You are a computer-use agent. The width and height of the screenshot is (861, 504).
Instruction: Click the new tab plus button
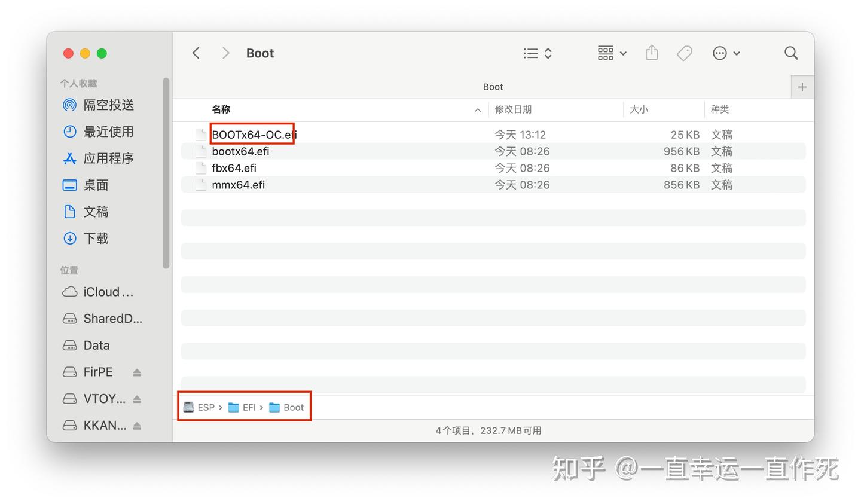802,87
